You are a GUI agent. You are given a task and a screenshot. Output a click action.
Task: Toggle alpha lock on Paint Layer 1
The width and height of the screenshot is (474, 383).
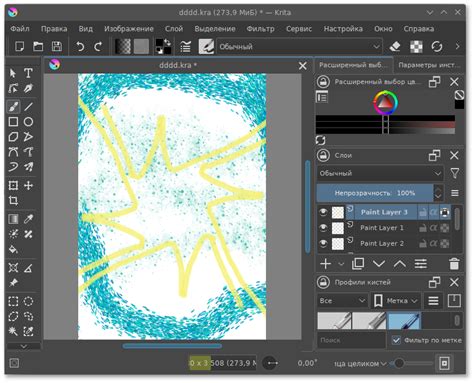pos(433,228)
